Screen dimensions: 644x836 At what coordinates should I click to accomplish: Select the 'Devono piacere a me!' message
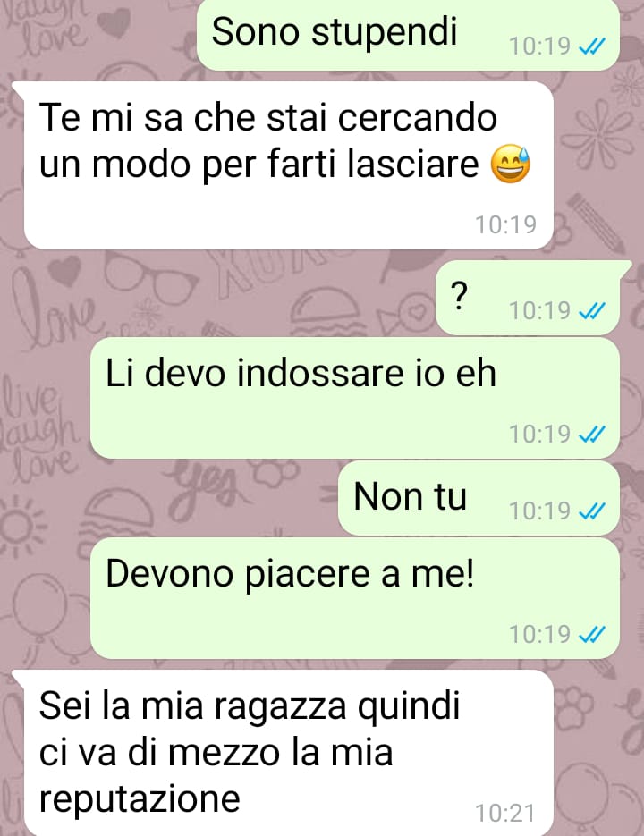coord(355,598)
